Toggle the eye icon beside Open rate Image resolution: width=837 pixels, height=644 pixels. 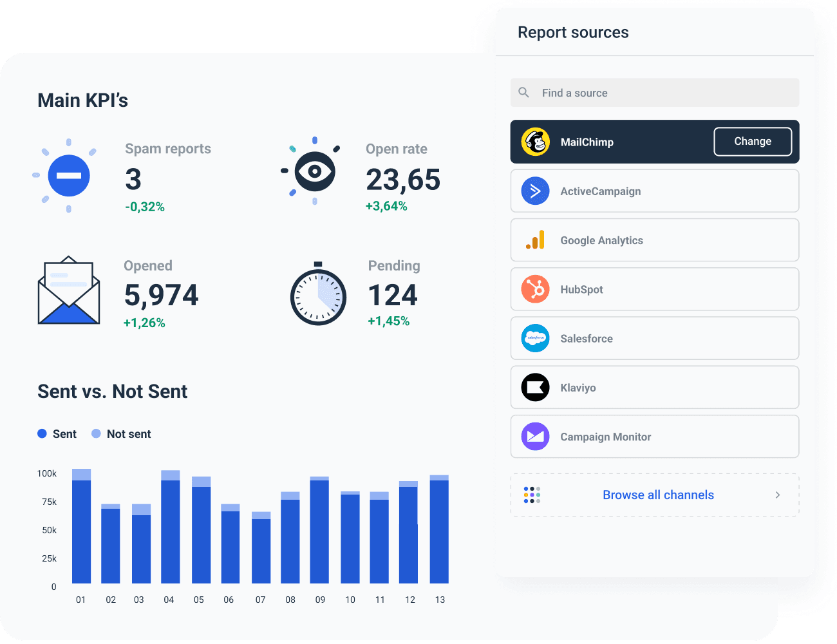click(315, 171)
